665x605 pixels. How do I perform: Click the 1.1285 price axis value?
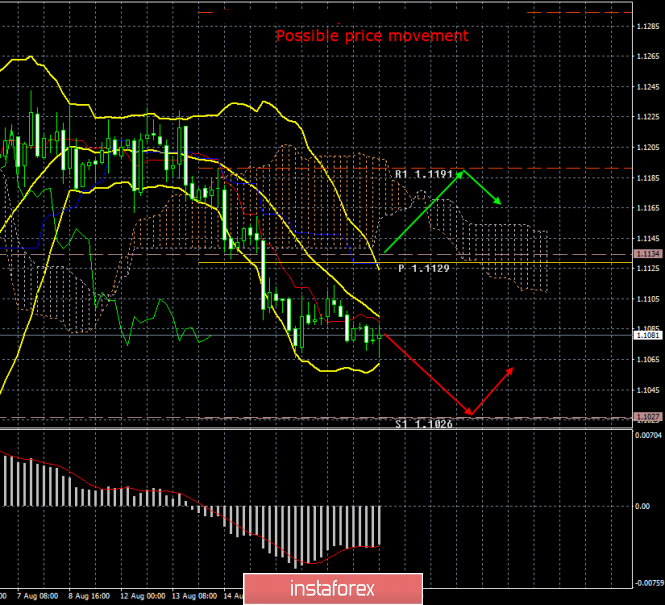click(648, 26)
